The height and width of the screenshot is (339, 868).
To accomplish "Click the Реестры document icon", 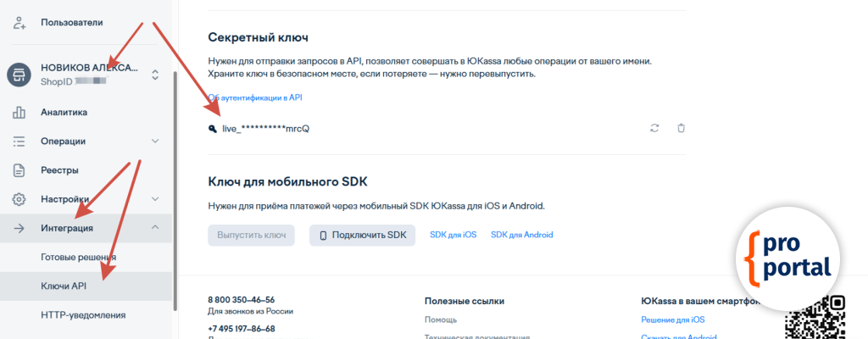I will 19,170.
